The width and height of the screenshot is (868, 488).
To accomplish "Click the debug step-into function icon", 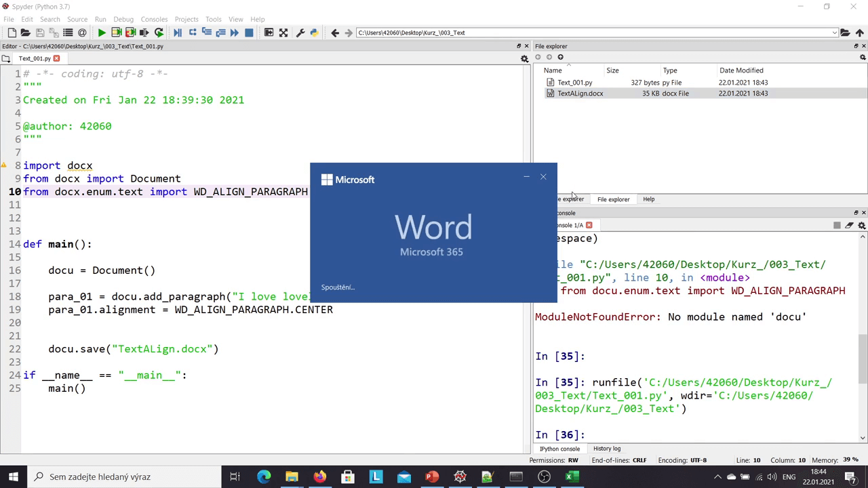I will (207, 33).
